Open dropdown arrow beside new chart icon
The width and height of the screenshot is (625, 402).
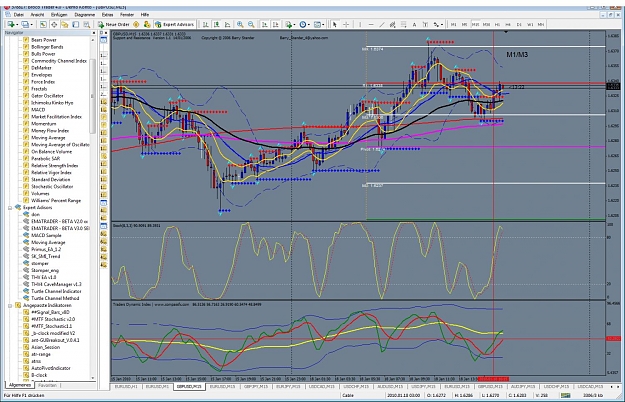pyautogui.click(x=17, y=25)
